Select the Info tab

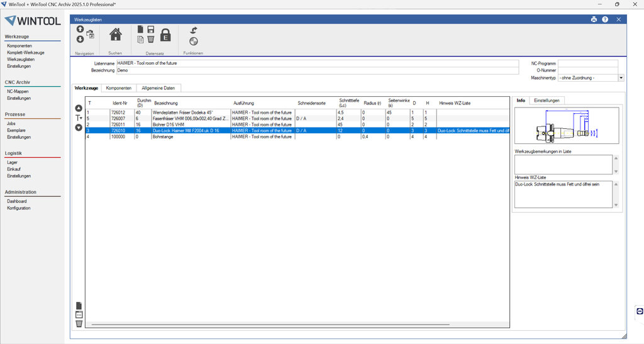tap(521, 100)
